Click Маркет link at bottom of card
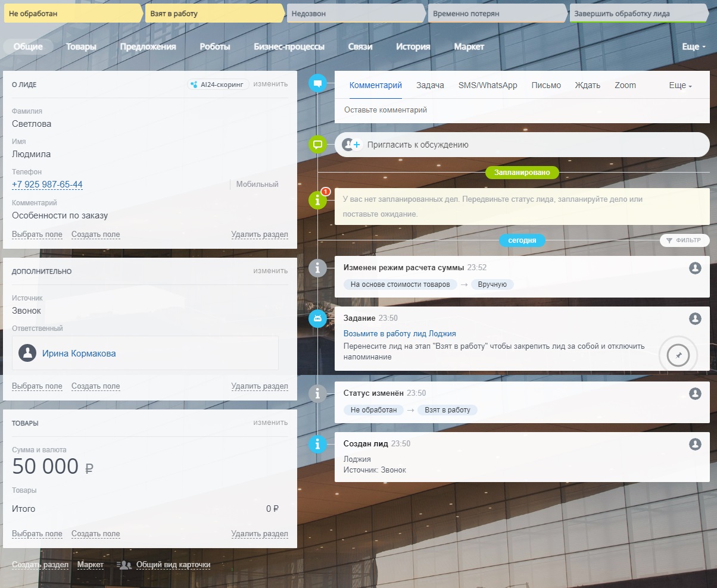 [91, 565]
